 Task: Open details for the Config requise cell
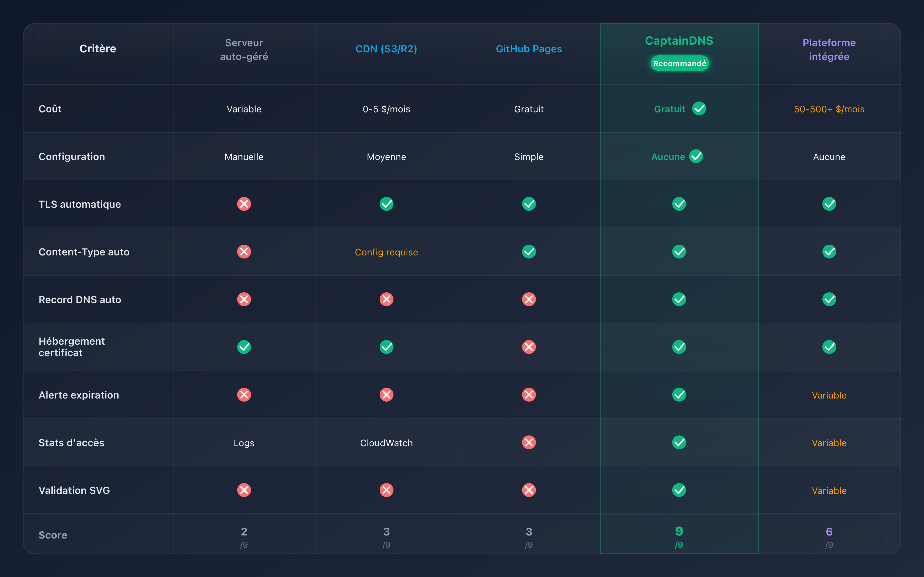point(386,252)
